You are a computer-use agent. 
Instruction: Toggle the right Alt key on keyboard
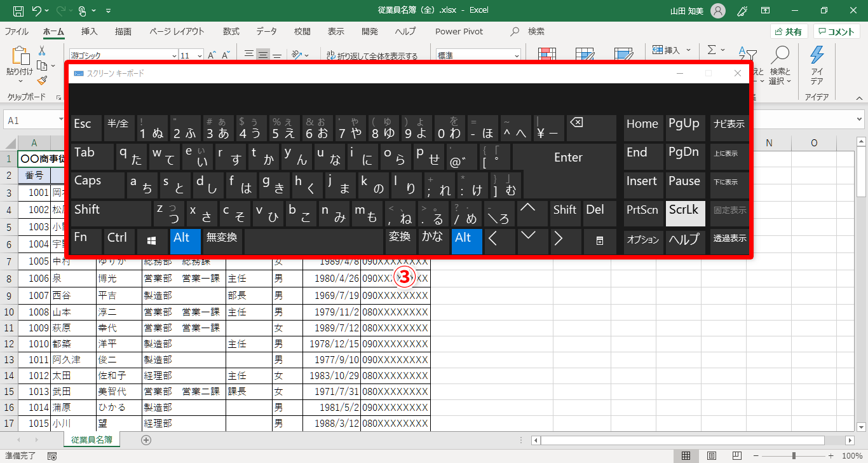(x=467, y=241)
